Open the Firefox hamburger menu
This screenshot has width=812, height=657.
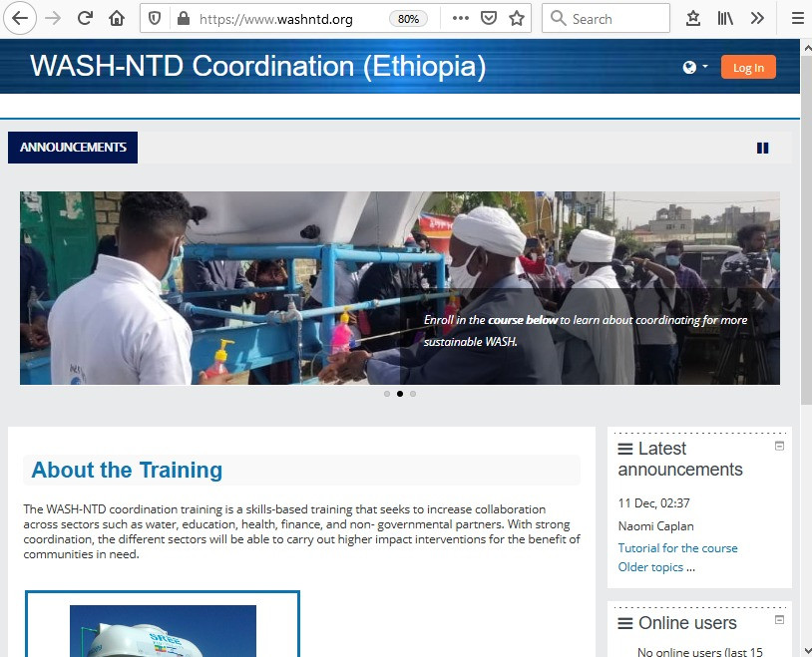click(797, 19)
